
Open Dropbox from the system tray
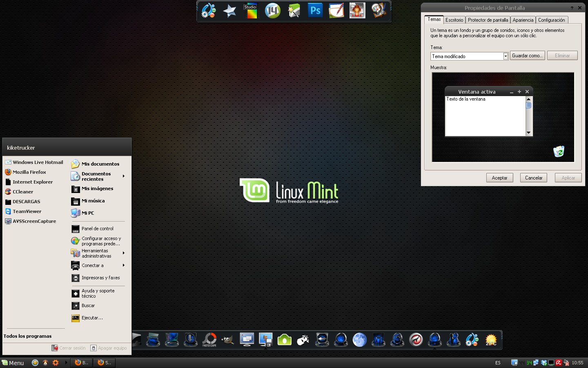point(543,363)
